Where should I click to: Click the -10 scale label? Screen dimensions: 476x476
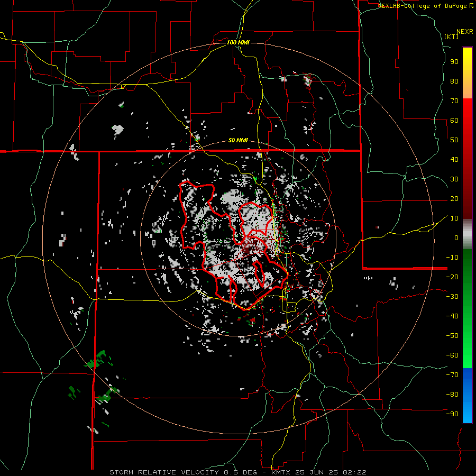point(452,258)
